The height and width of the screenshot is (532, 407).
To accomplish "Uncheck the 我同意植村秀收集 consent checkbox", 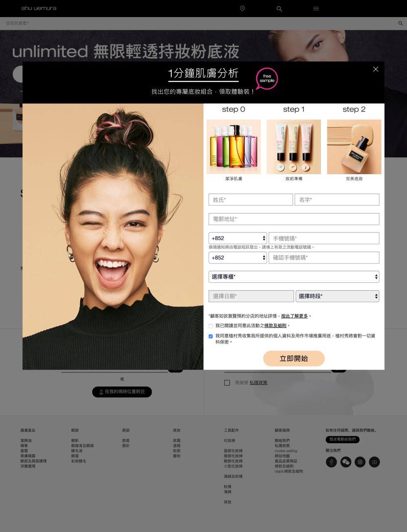I will 210,336.
